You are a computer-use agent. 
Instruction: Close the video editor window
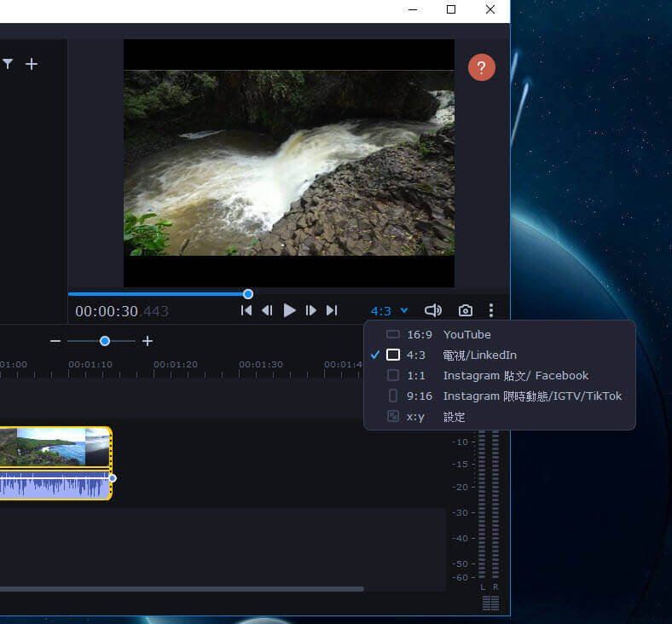tap(490, 9)
